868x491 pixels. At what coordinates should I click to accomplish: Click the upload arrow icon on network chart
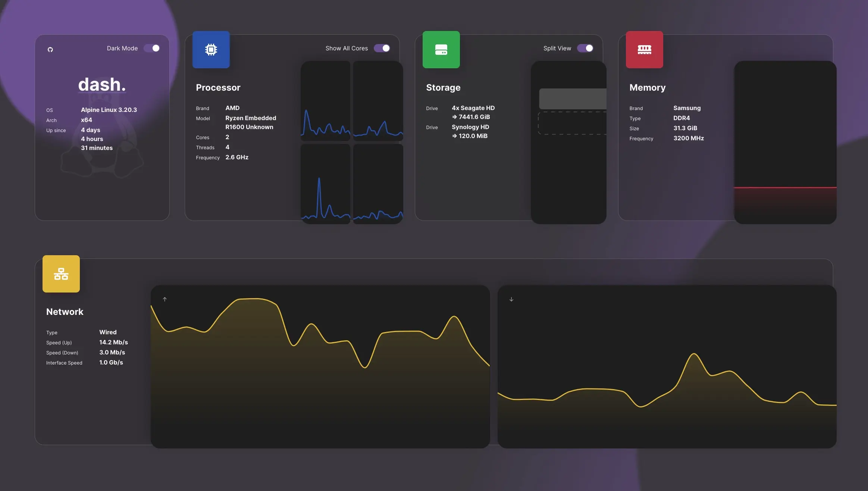pyautogui.click(x=164, y=299)
